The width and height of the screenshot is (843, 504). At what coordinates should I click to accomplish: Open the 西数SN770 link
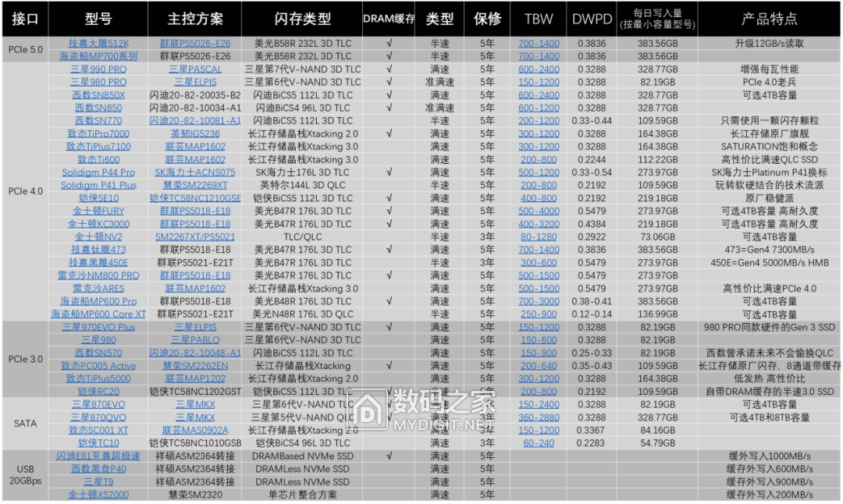tap(98, 121)
